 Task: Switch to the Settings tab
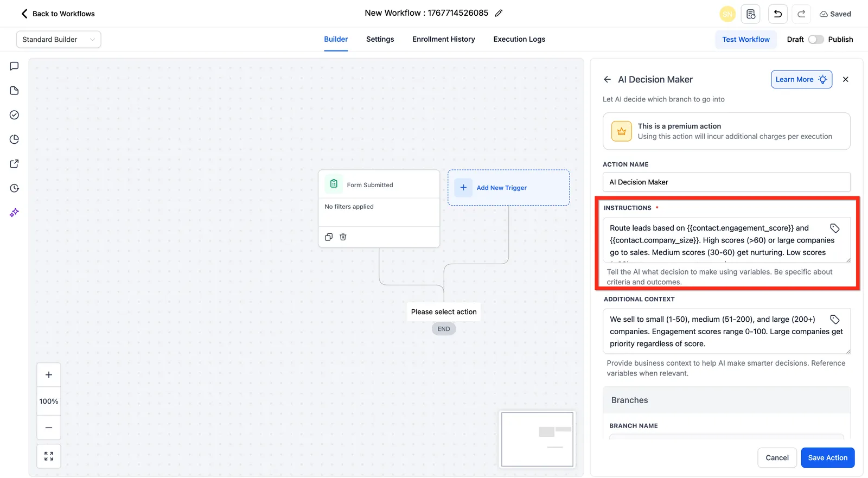(x=380, y=39)
